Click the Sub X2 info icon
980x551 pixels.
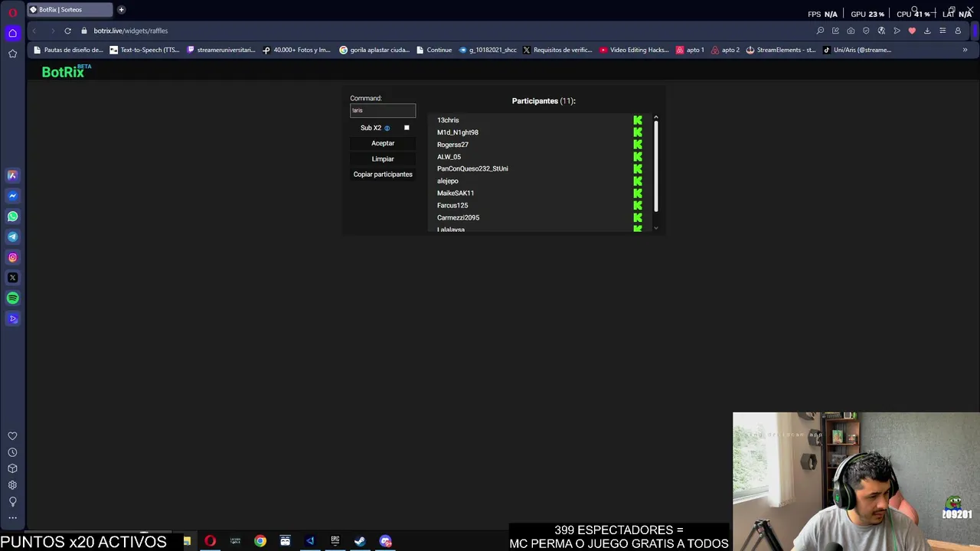point(387,128)
